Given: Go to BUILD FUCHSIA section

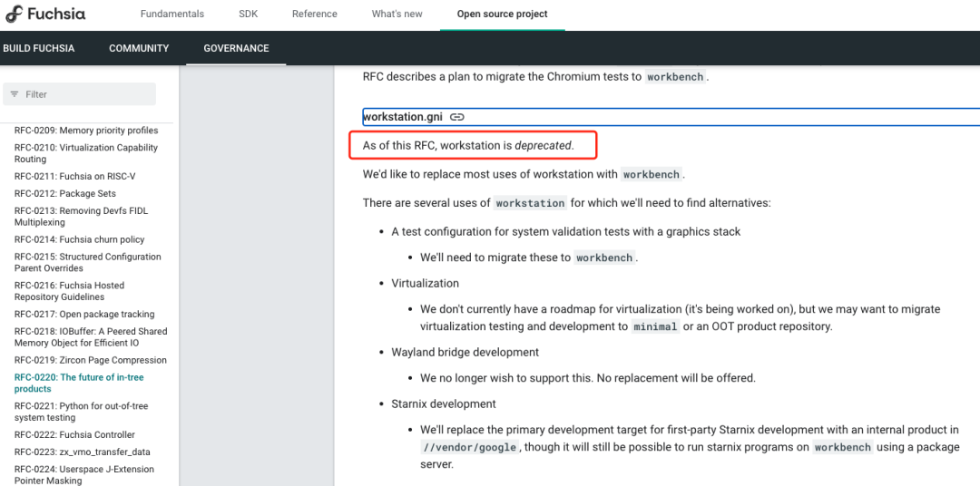Looking at the screenshot, I should click(39, 48).
